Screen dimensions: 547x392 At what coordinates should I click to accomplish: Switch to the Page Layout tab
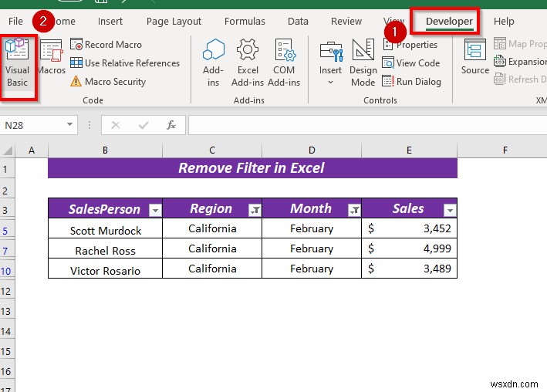174,22
